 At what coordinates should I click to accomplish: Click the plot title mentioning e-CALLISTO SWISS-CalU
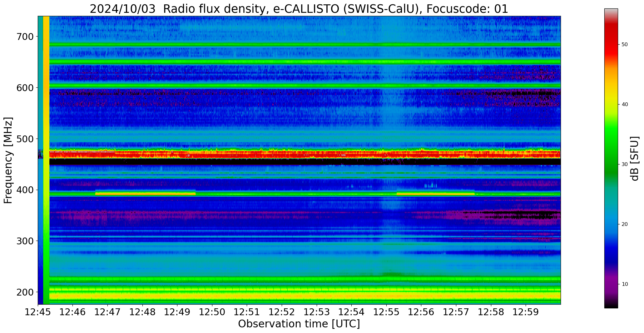(x=299, y=9)
